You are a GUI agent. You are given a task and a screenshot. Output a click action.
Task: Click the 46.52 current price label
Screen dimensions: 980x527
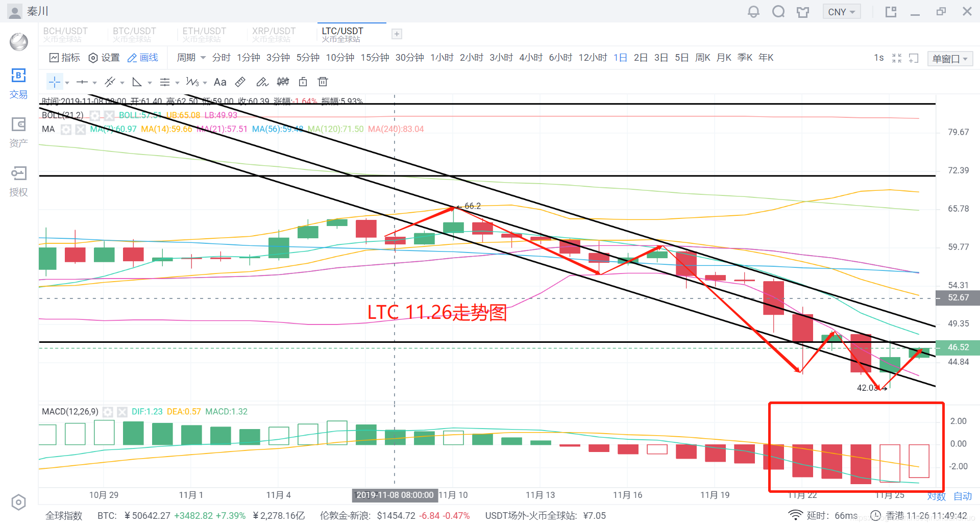(958, 347)
